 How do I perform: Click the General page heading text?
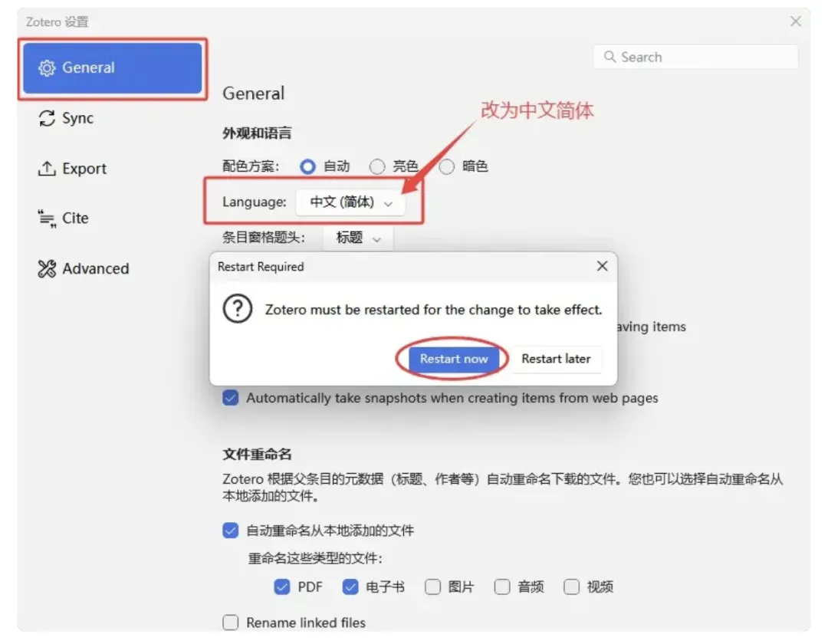(x=254, y=94)
